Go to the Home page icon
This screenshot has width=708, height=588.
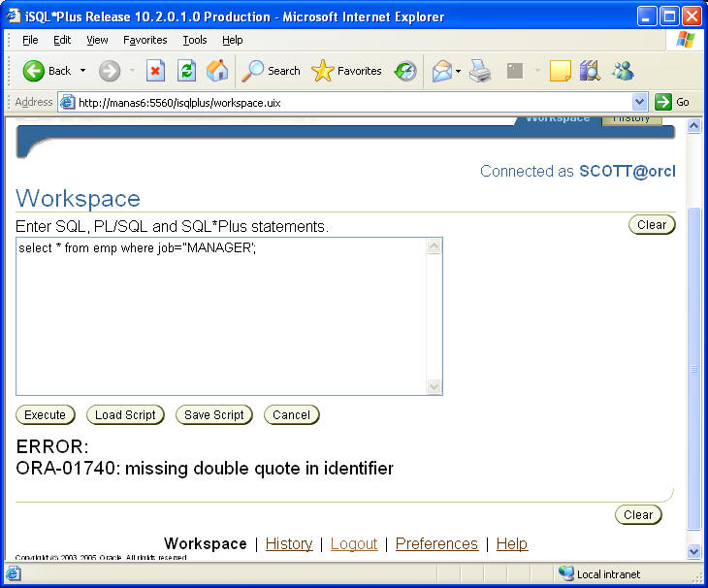point(217,71)
